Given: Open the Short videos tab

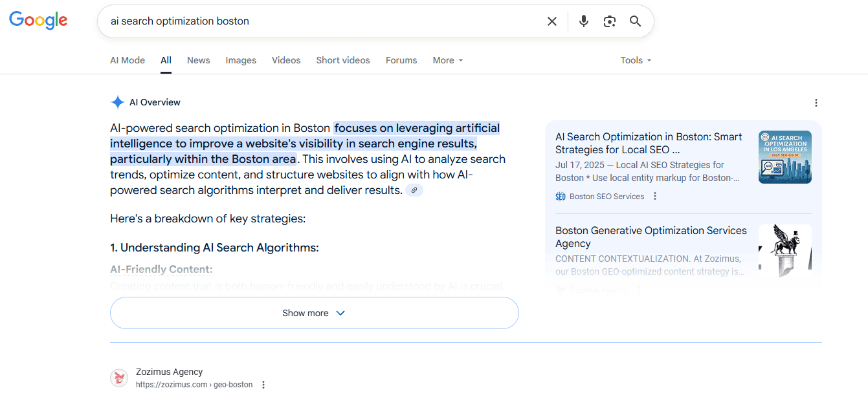Looking at the screenshot, I should point(343,60).
